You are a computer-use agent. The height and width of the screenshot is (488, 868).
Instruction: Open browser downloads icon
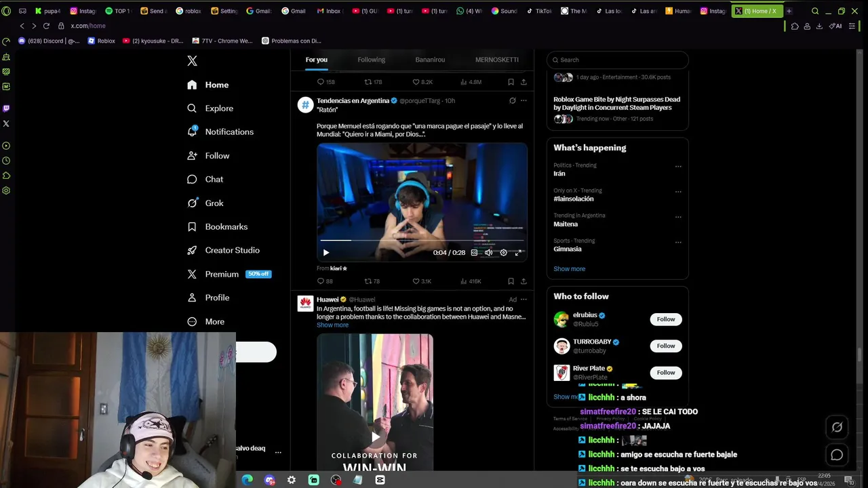click(819, 26)
